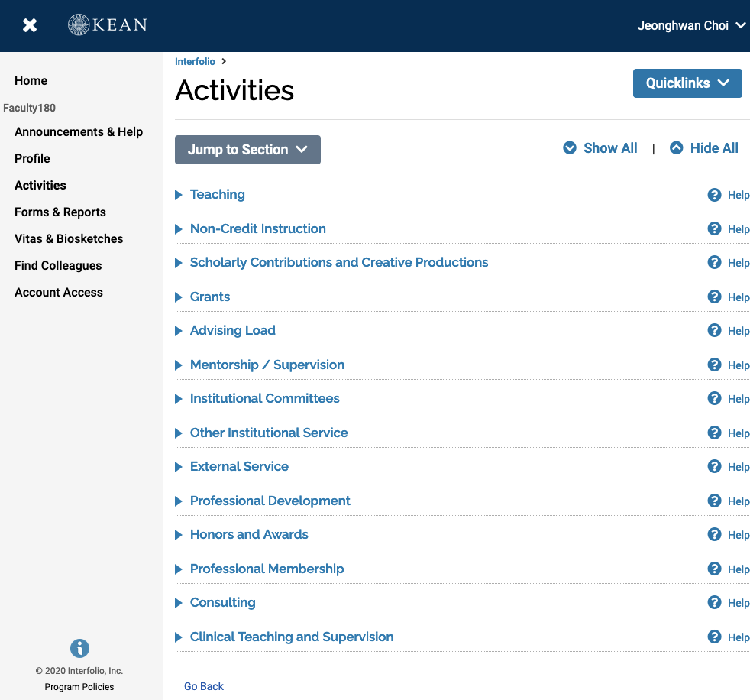Close the sidebar with the X icon
The height and width of the screenshot is (700, 750).
pyautogui.click(x=30, y=25)
